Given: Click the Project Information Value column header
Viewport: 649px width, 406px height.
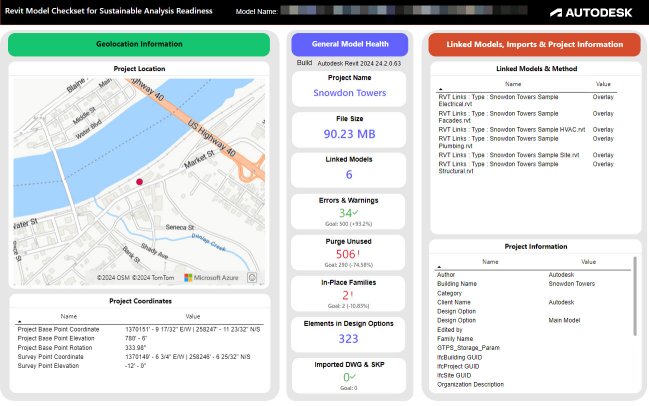Looking at the screenshot, I should click(588, 262).
